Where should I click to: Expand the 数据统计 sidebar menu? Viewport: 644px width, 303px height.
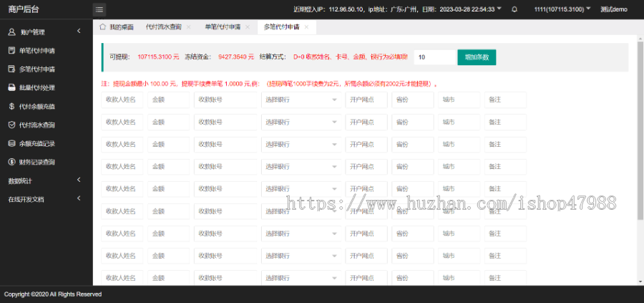[x=79, y=180]
